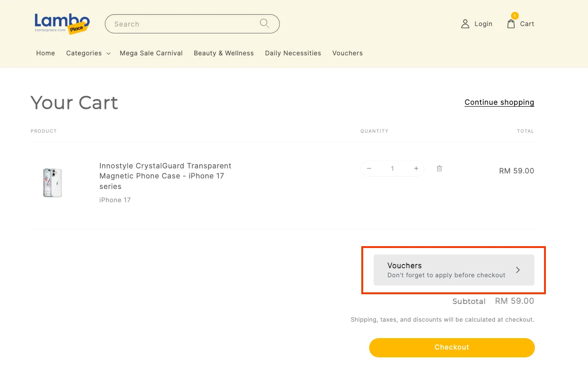Open Daily Necessities menu item
588x388 pixels.
(293, 53)
